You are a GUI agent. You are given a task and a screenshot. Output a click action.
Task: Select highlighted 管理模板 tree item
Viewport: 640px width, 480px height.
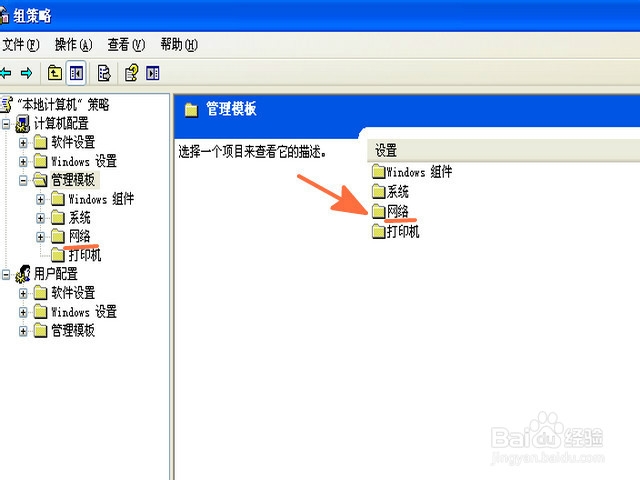73,180
